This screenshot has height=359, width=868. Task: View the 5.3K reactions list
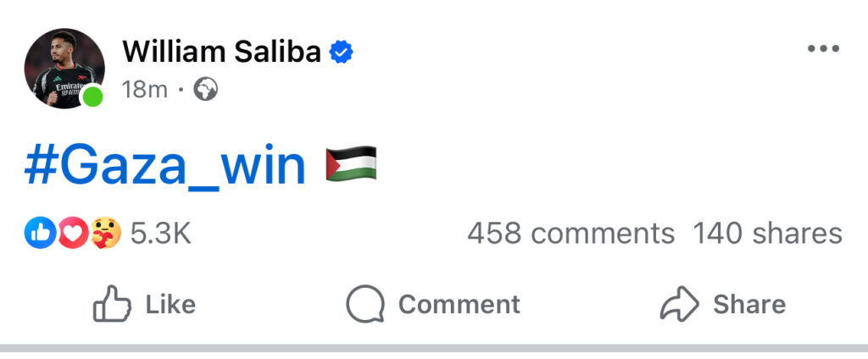pos(160,234)
